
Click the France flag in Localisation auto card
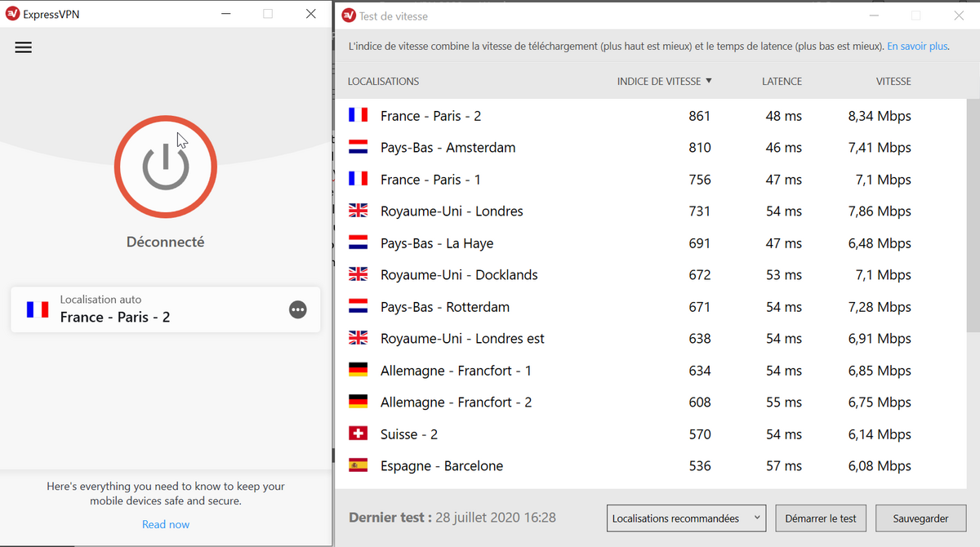38,309
